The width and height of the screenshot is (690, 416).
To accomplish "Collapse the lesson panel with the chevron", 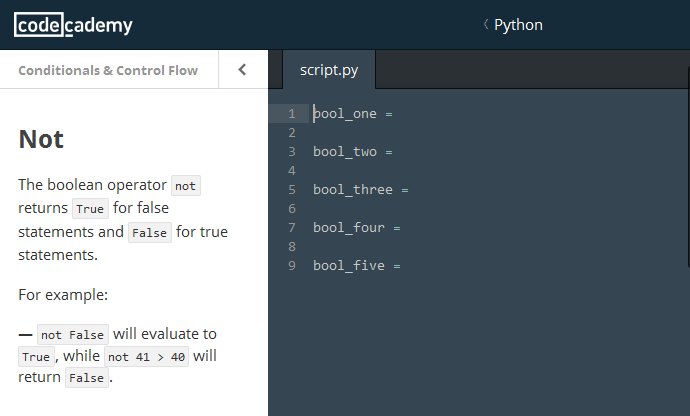I will click(x=242, y=70).
